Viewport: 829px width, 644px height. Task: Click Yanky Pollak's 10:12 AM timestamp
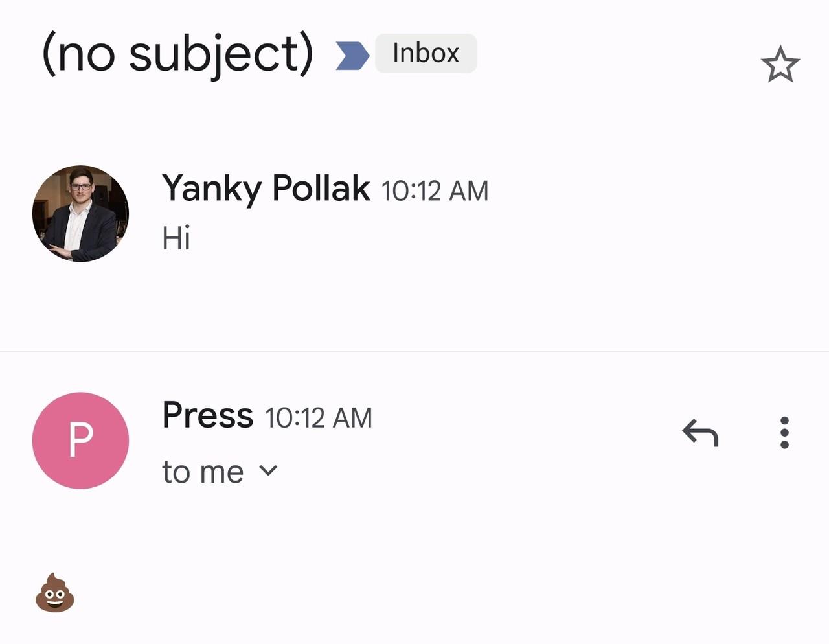coord(435,191)
